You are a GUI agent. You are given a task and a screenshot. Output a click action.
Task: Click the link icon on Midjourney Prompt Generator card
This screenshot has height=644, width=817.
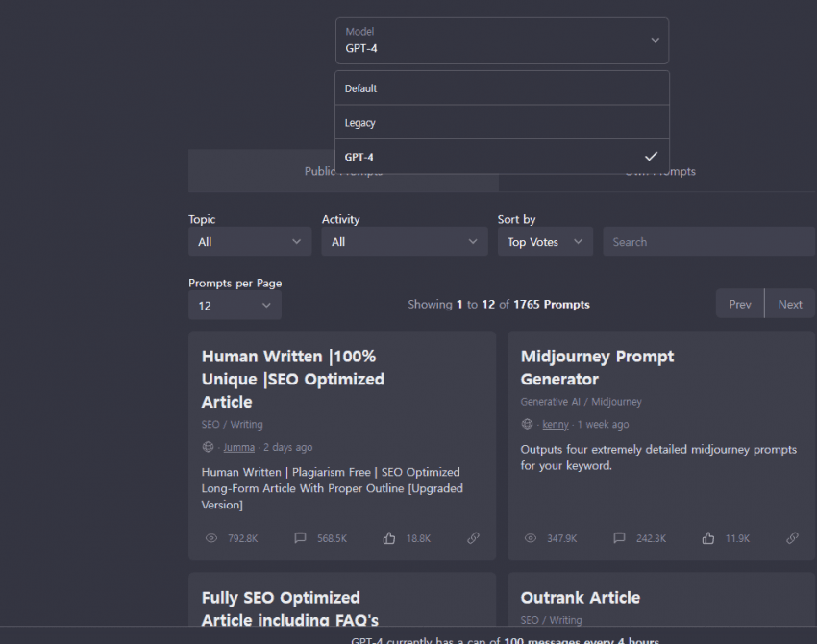point(792,538)
